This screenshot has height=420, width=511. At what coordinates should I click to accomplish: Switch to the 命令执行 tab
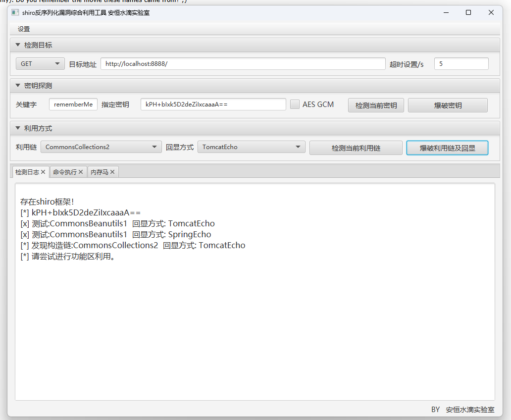click(x=64, y=172)
